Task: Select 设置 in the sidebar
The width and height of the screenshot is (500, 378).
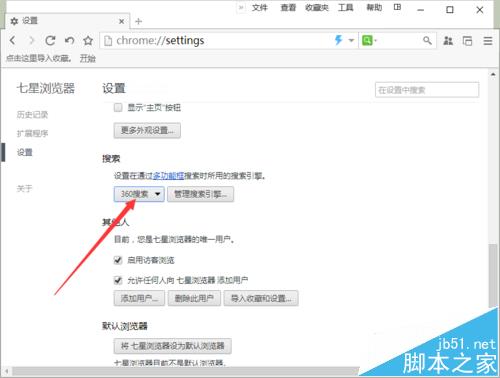Action: (x=25, y=152)
